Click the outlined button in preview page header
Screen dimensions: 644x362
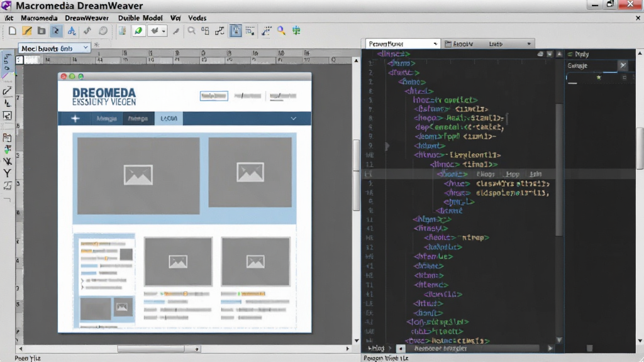[x=214, y=96]
